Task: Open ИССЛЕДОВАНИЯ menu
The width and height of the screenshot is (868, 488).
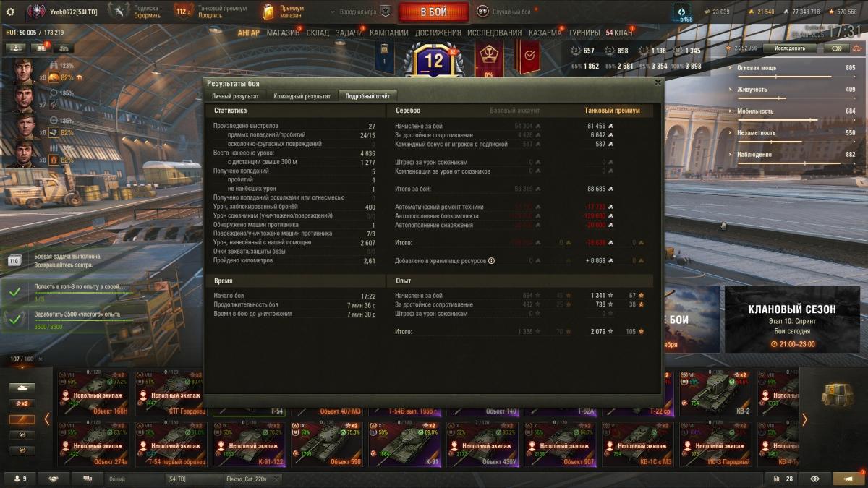Action: coord(494,33)
